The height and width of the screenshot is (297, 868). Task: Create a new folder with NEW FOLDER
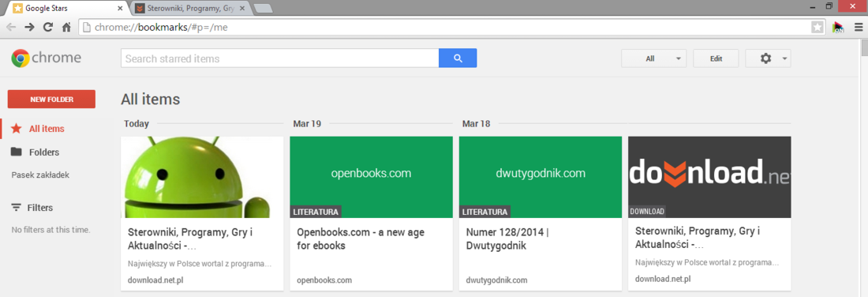point(51,100)
